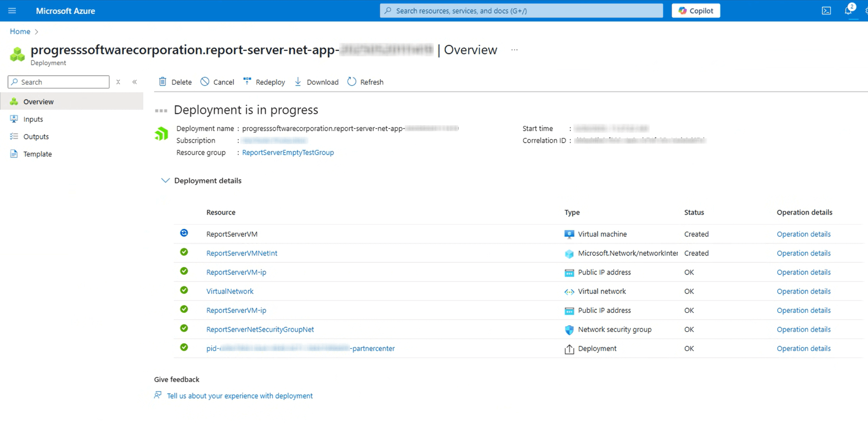Collapse the left sidebar menu
The width and height of the screenshot is (868, 423).
[135, 82]
